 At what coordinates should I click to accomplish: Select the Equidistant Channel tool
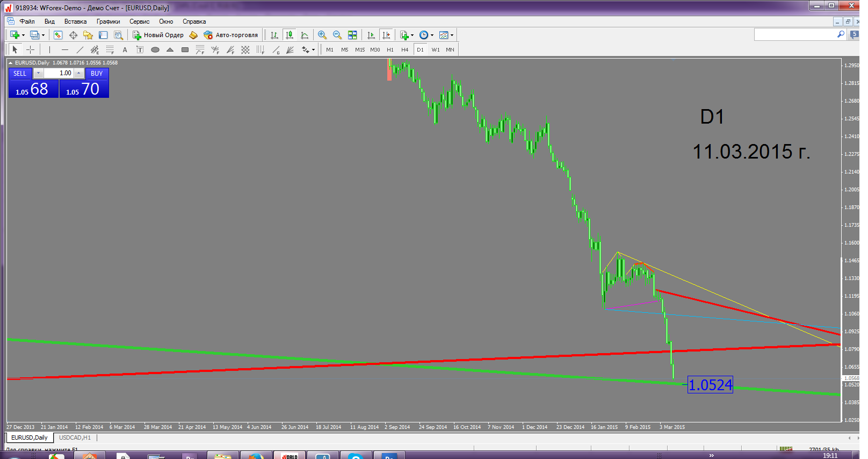point(95,49)
